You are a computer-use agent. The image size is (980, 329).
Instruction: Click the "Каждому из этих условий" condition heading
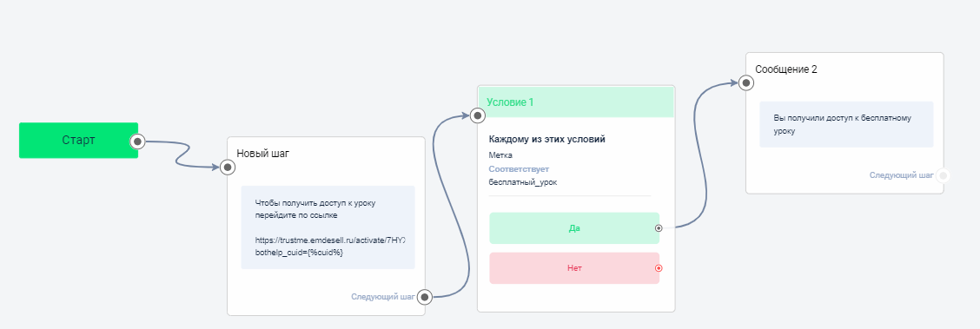tap(546, 139)
